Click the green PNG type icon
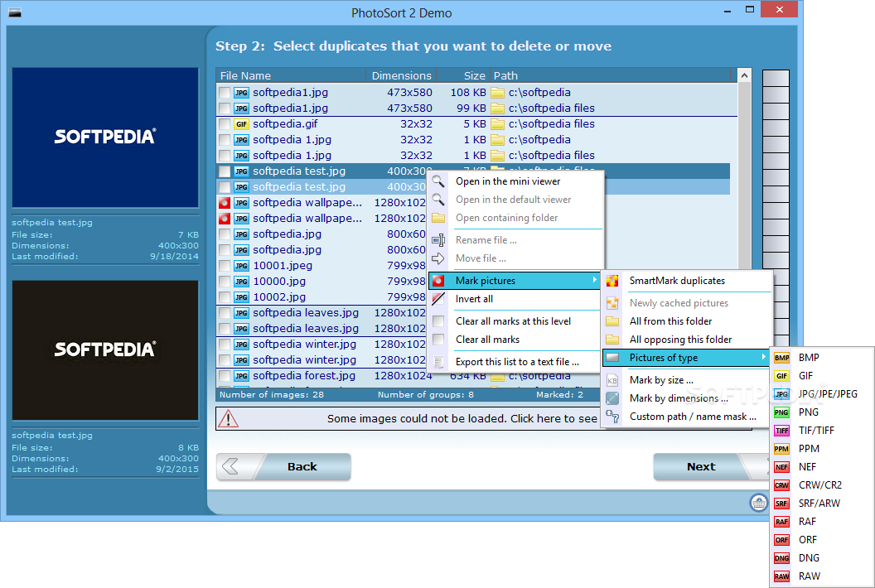 point(782,412)
